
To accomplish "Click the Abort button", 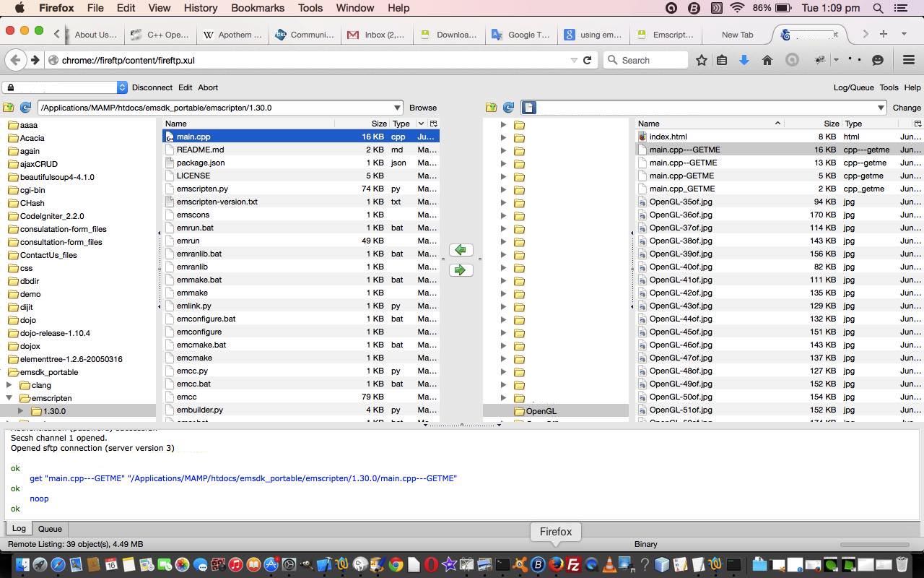I will tap(208, 87).
